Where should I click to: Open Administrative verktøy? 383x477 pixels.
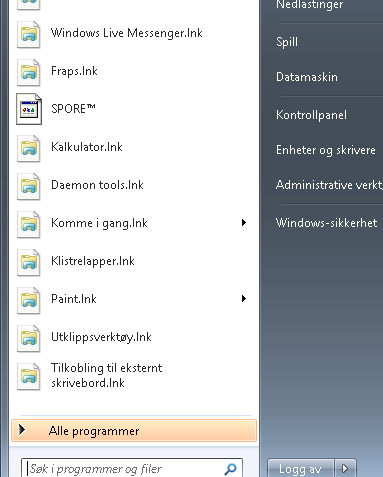[329, 185]
